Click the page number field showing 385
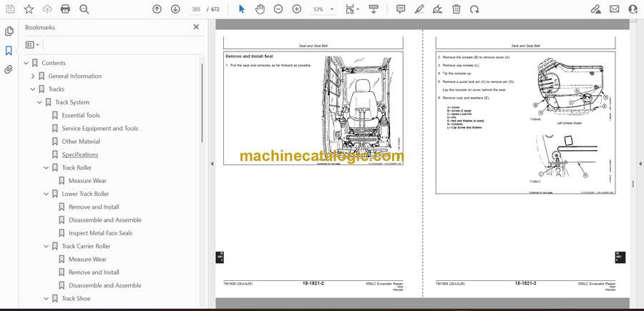The height and width of the screenshot is (311, 644). 196,9
